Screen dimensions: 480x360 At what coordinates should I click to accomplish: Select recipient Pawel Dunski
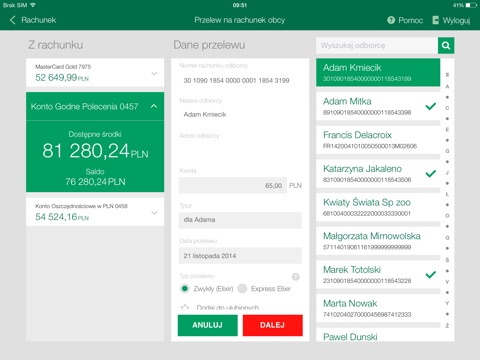pyautogui.click(x=378, y=335)
